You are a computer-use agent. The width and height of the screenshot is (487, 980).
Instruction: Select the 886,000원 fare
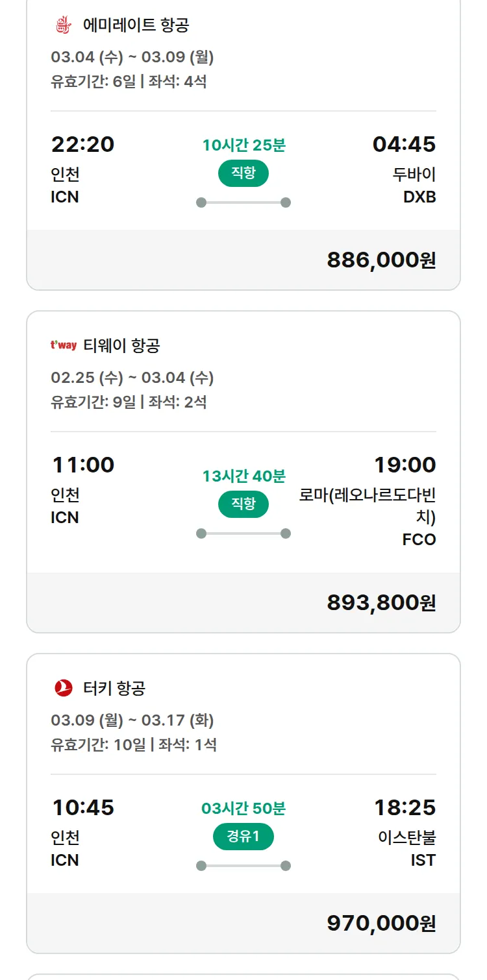(381, 260)
